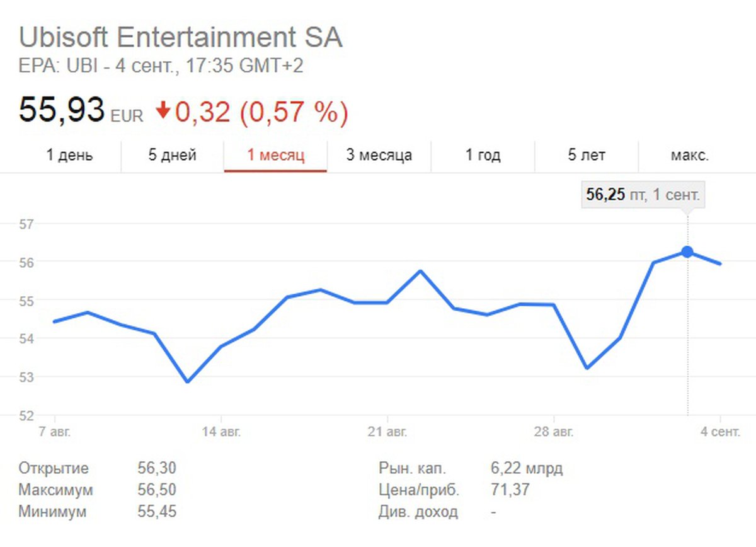Select the 1 день time range tab
756x547 pixels.
click(x=69, y=156)
